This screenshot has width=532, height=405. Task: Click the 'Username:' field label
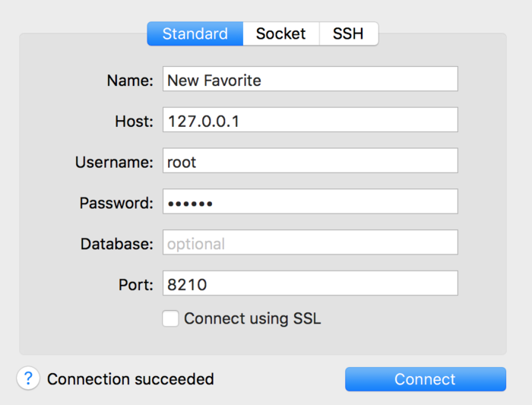pyautogui.click(x=114, y=162)
